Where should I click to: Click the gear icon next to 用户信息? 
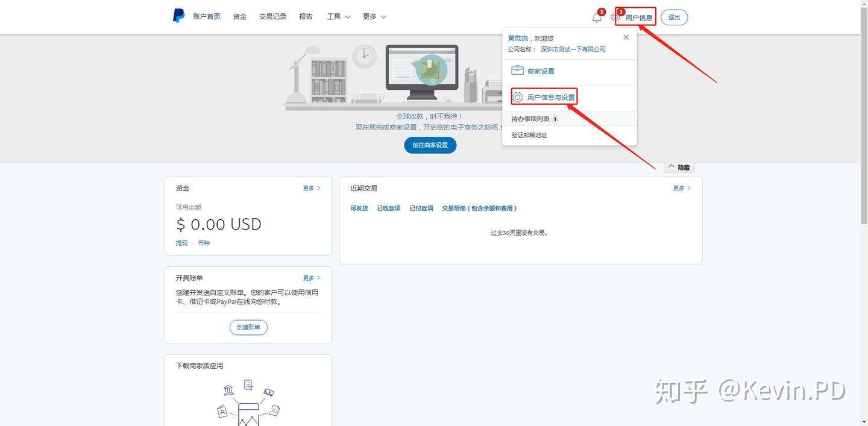[x=615, y=17]
